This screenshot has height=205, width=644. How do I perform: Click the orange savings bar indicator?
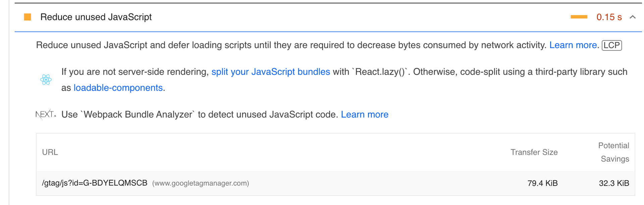(579, 17)
